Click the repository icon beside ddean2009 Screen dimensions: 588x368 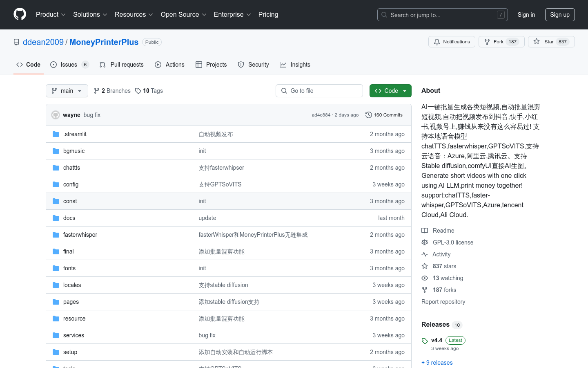click(x=16, y=42)
